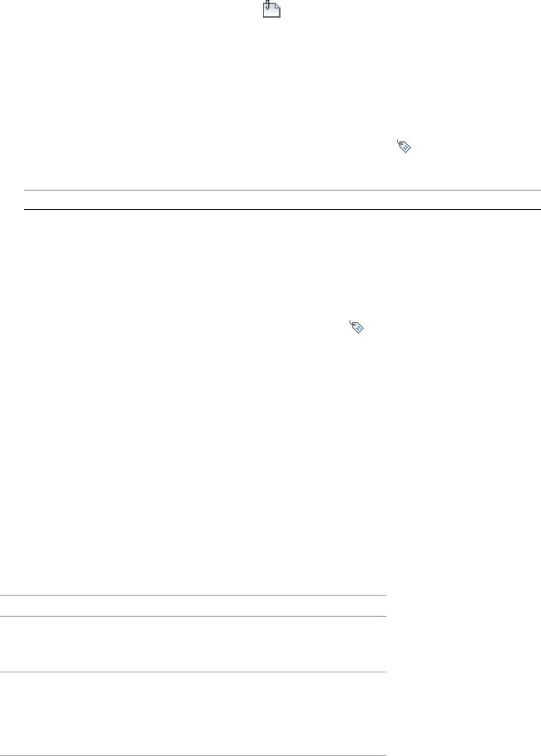Viewport: 541px width, 756px height.
Task: Click the empty note row between upper rules
Action: 282,200
